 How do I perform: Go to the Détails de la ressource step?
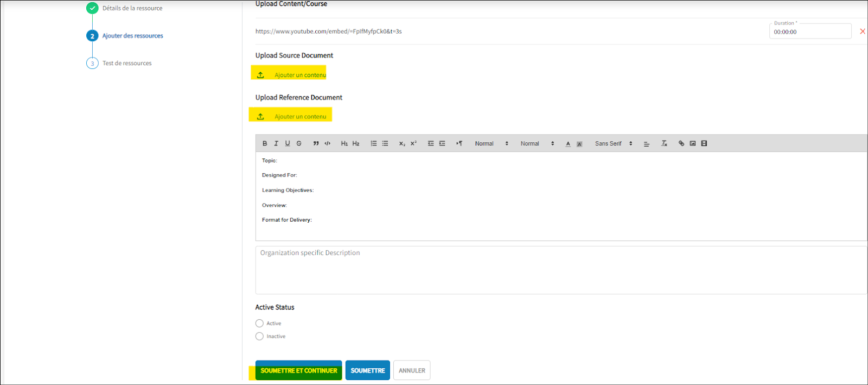click(x=132, y=8)
